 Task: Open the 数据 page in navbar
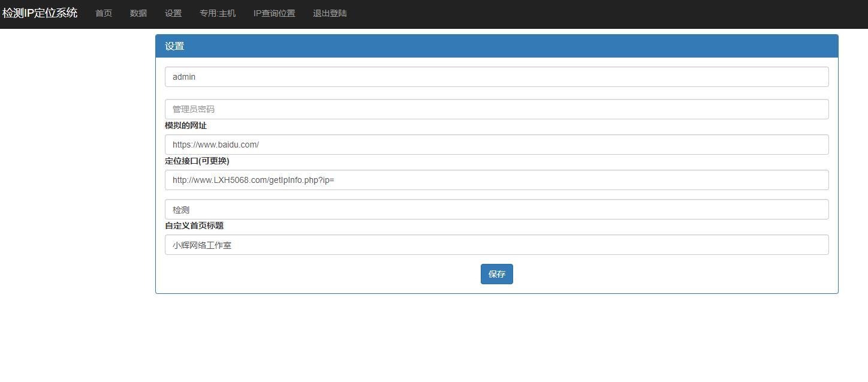[138, 13]
